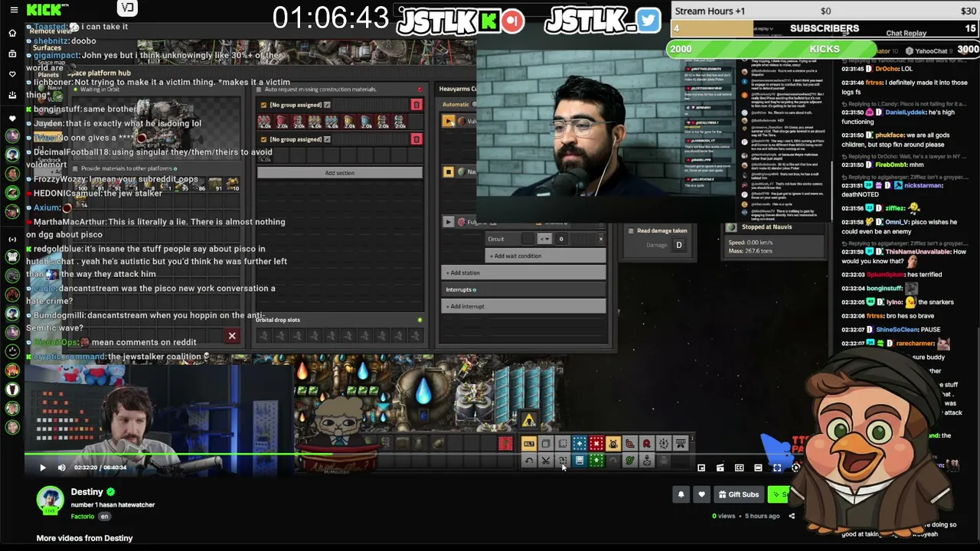Screen dimensions: 980x551
Task: Click the 'en' language tag
Action: (x=105, y=517)
